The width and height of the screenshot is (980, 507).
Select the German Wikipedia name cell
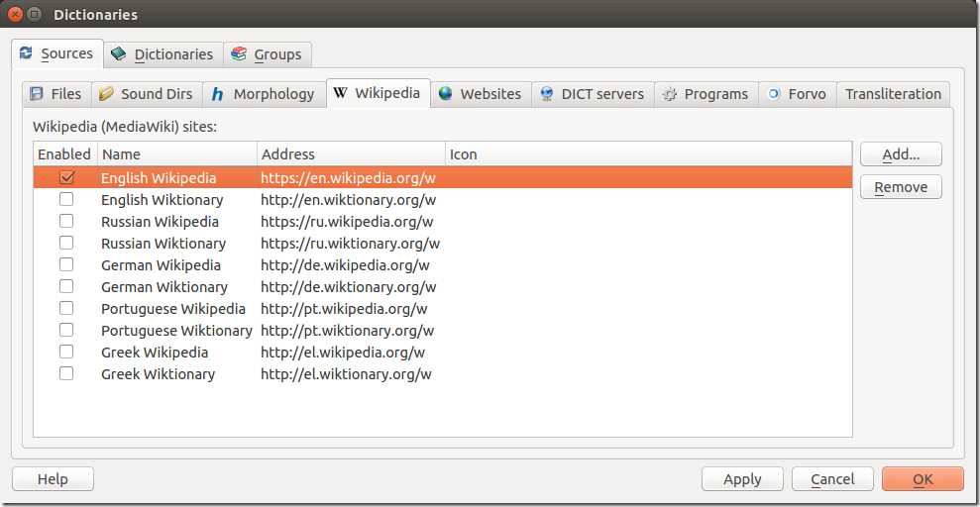(x=176, y=264)
